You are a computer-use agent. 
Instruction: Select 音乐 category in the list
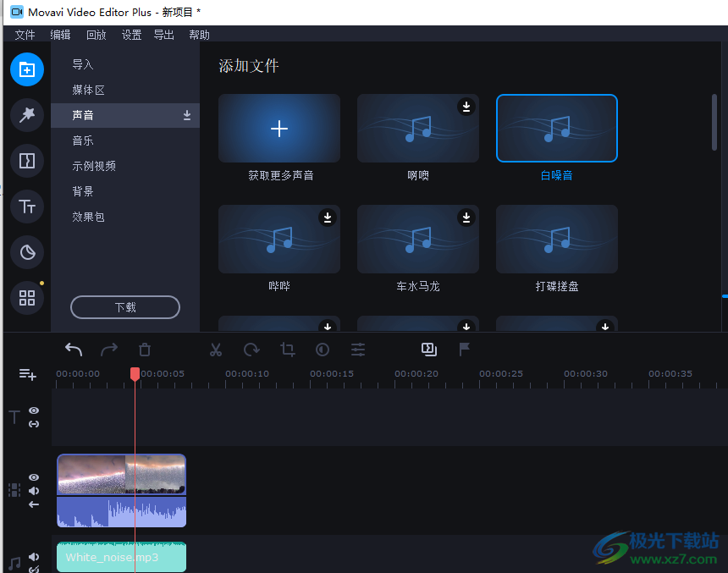tap(83, 140)
